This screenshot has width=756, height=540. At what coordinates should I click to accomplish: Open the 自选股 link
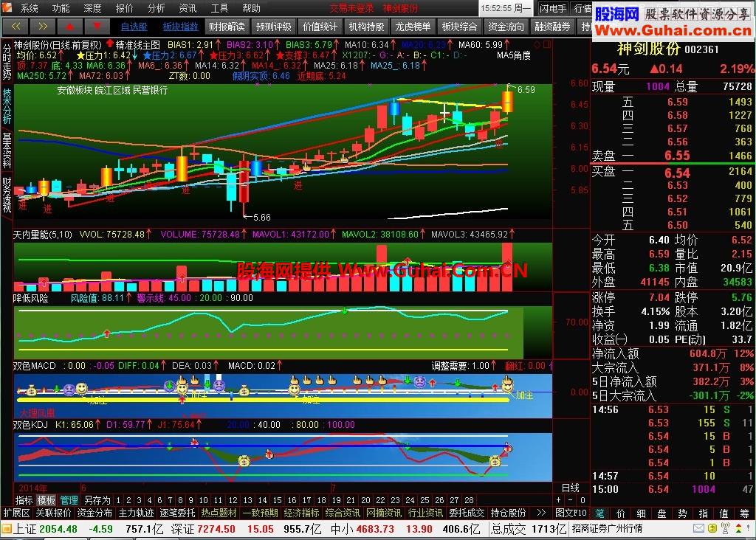tap(134, 27)
